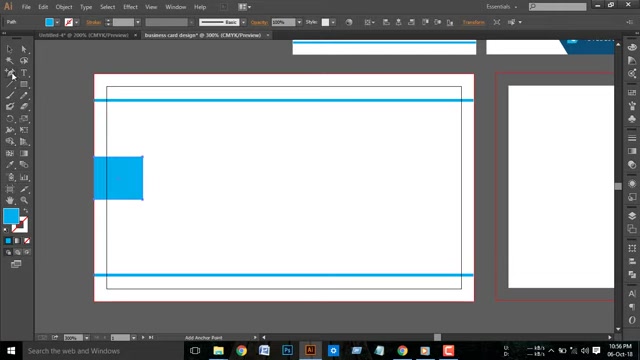Select the Line Segment tool

[9, 84]
